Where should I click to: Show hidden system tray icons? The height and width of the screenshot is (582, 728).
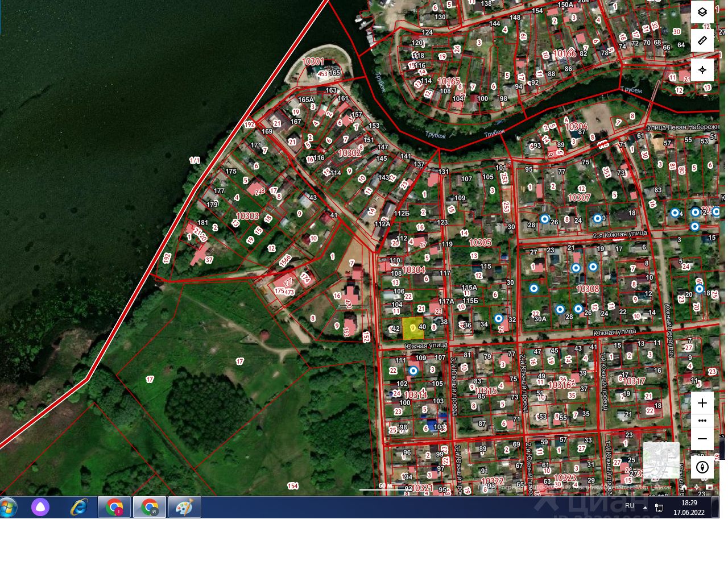pos(646,506)
